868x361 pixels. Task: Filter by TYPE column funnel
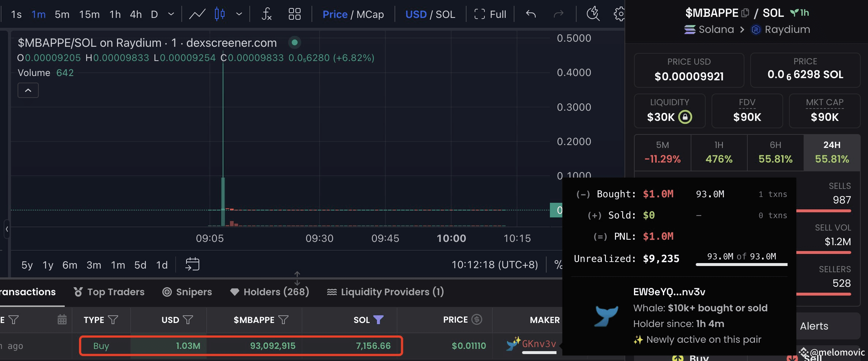coord(113,320)
